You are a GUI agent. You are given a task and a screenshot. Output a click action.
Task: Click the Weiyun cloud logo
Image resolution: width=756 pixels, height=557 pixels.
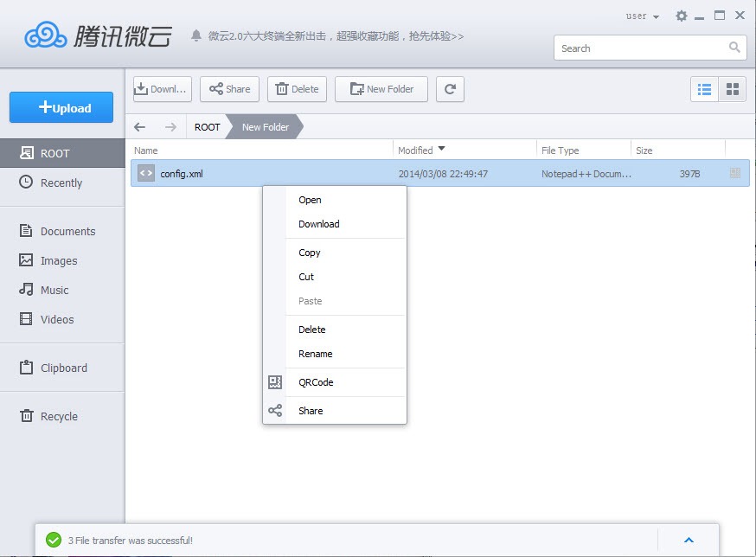click(x=46, y=35)
